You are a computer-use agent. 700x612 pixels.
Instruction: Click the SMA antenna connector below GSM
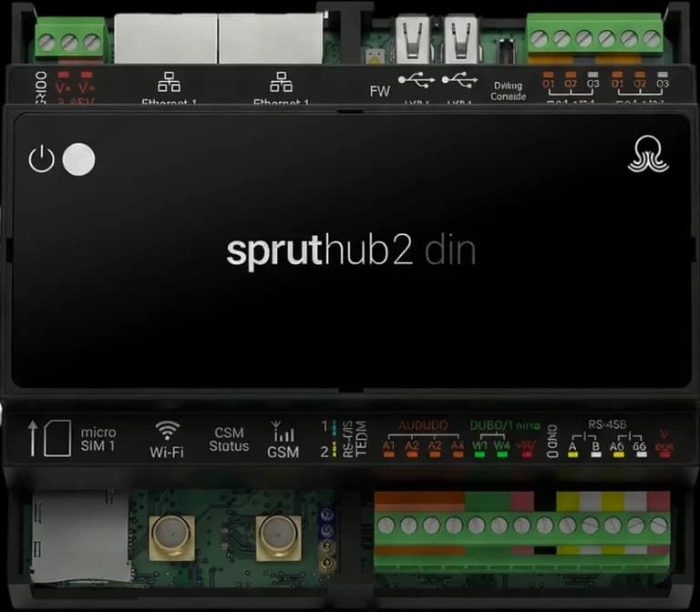point(278,538)
